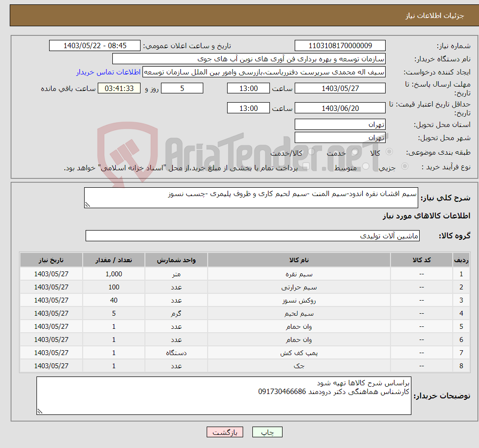Click the چاپ (print) button

pyautogui.click(x=267, y=432)
